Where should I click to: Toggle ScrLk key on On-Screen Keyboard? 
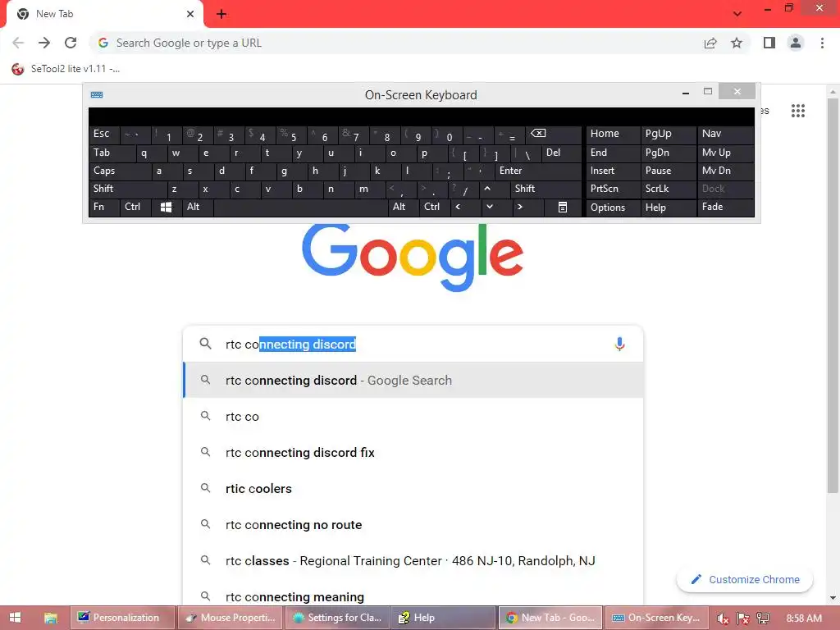click(668, 189)
